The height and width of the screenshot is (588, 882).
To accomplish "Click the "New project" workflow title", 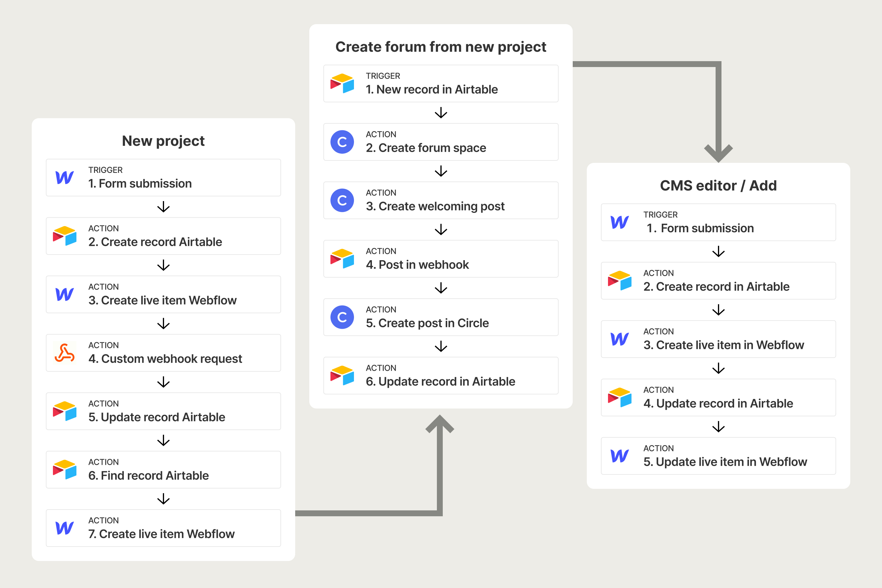I will tap(163, 141).
